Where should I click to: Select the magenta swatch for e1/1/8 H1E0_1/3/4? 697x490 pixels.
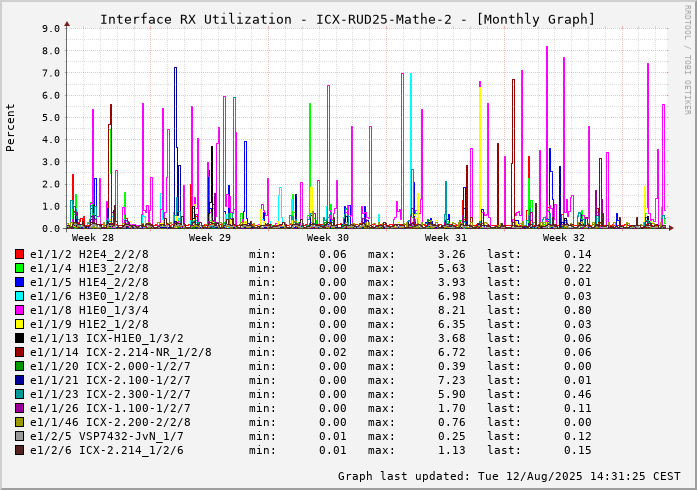pyautogui.click(x=20, y=310)
